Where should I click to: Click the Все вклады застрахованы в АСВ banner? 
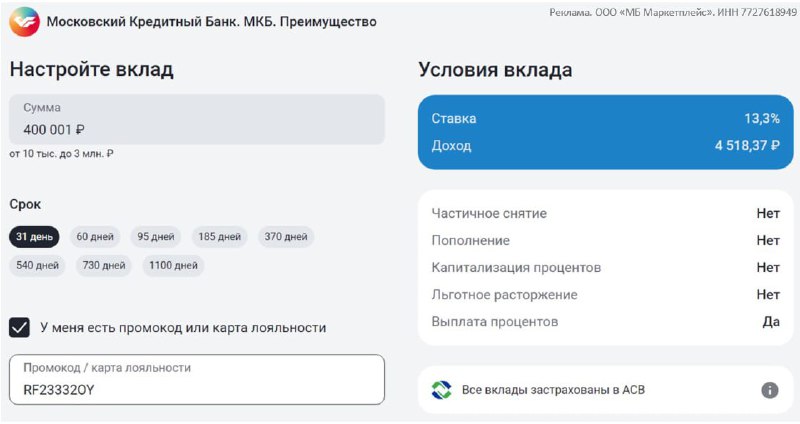pyautogui.click(x=606, y=390)
